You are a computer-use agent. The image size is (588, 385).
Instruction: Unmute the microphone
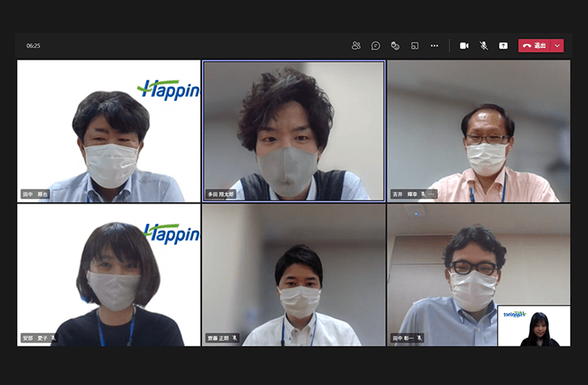pyautogui.click(x=483, y=46)
